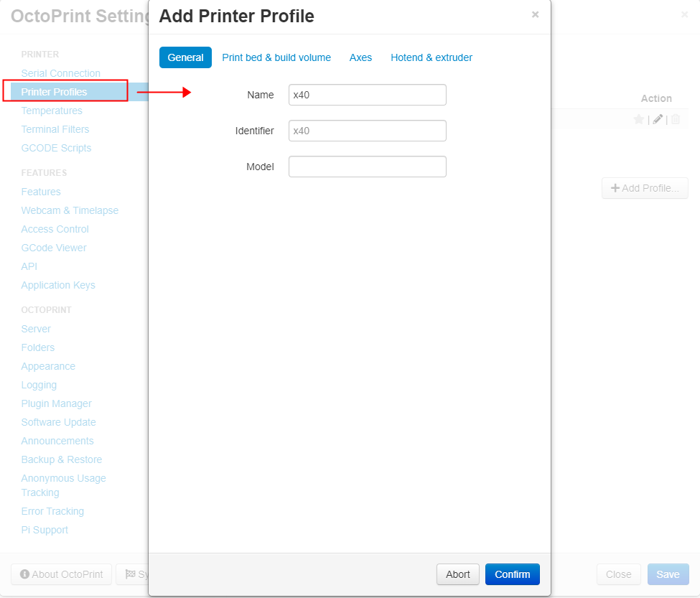Open Software Update settings
Viewport: 700px width, 598px height.
(58, 423)
